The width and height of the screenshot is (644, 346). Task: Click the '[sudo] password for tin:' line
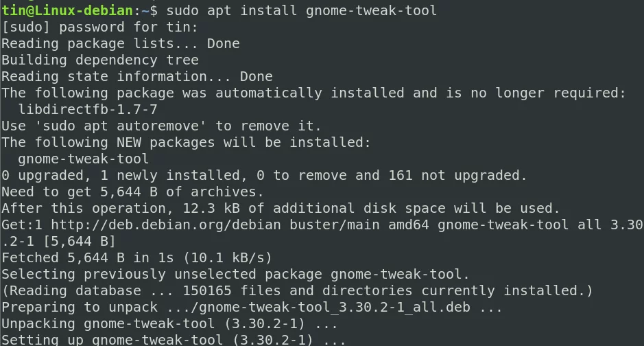pyautogui.click(x=100, y=27)
